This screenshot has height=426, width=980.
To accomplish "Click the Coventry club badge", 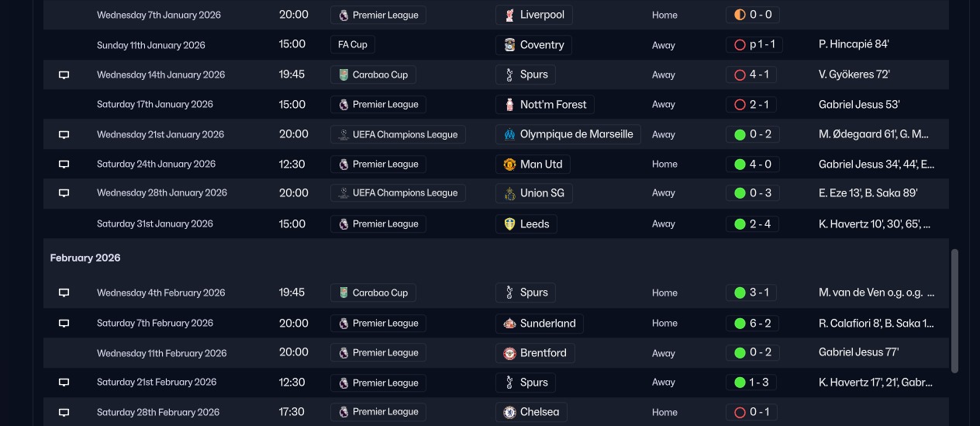I will click(x=509, y=45).
